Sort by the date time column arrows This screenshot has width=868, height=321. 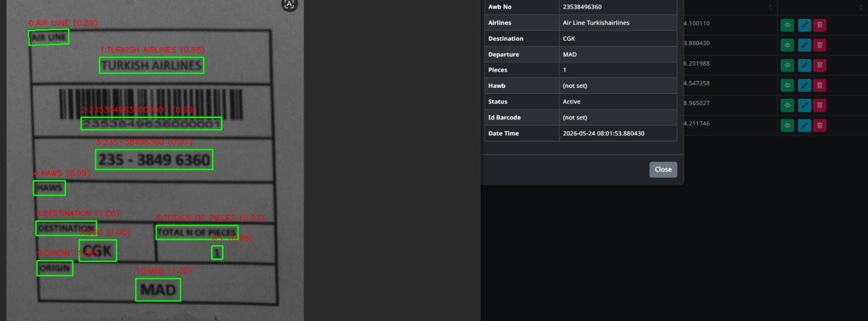point(770,7)
